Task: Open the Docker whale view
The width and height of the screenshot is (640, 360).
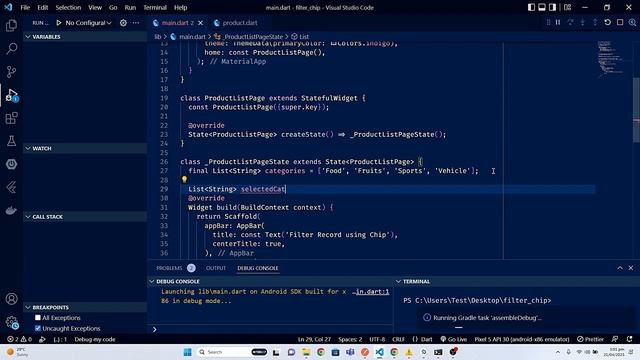Action: [11, 211]
